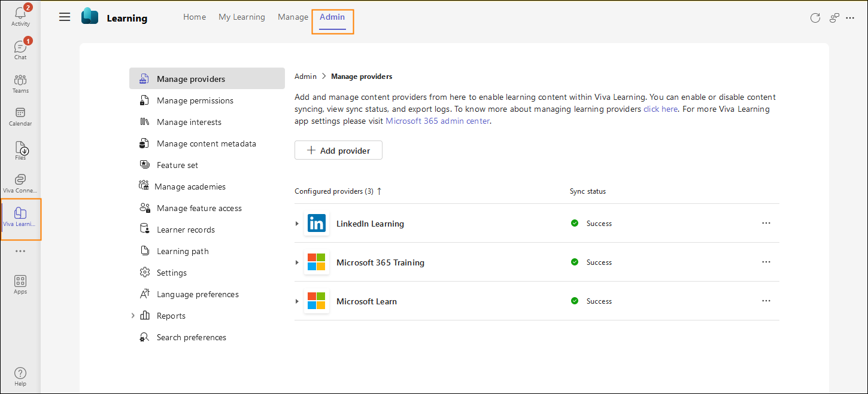
Task: Open Viva Connections app icon
Action: (20, 183)
